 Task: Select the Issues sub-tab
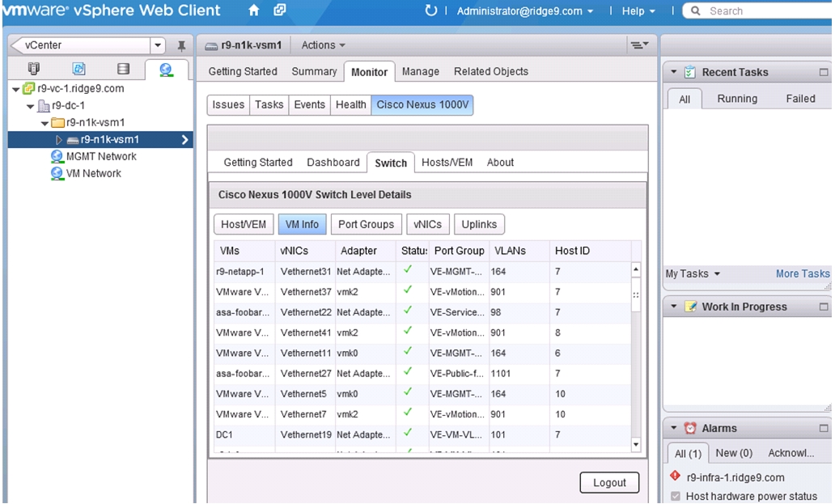pos(228,104)
